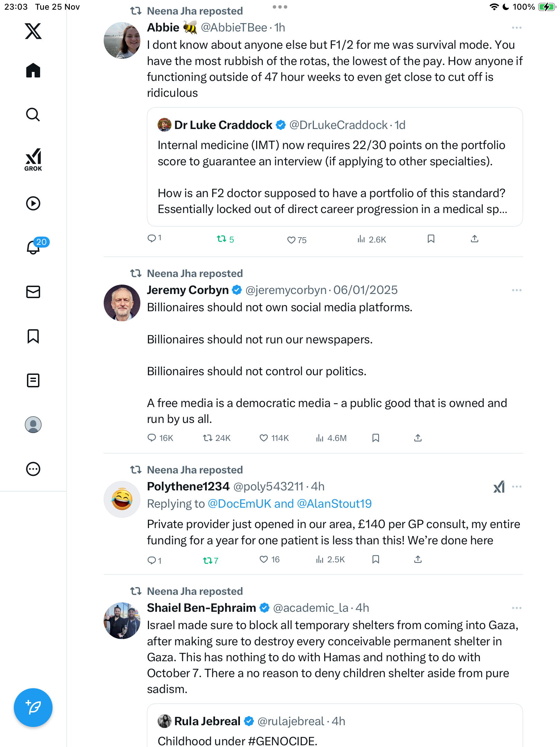
Task: Open the Grok tab in sidebar
Action: click(33, 159)
